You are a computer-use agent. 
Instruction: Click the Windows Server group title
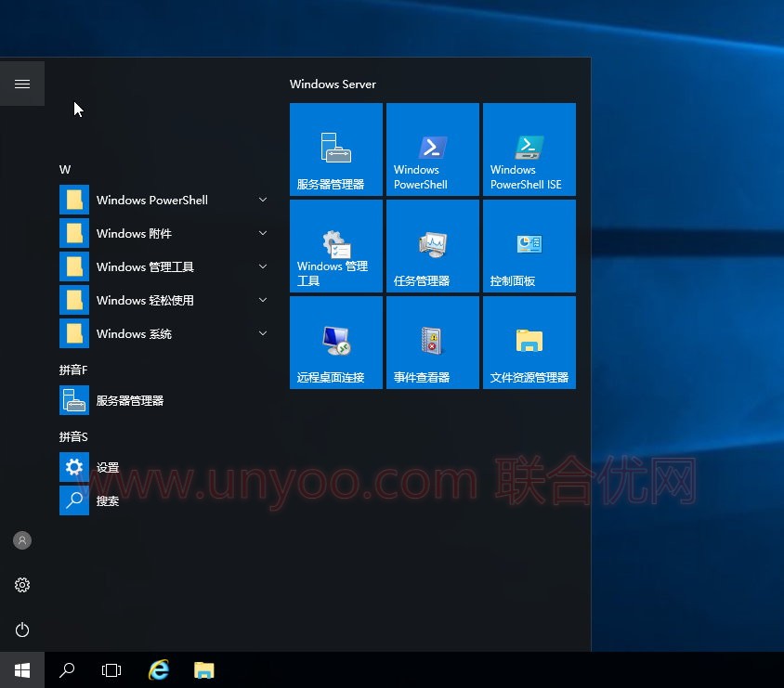click(333, 84)
